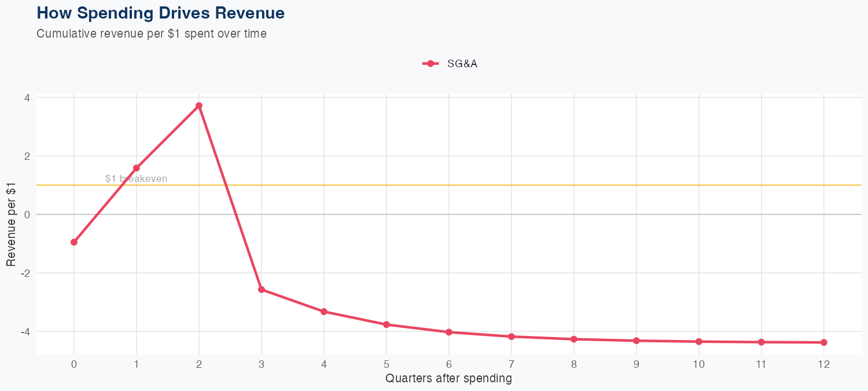
Task: Click the data point at quarter 8
Action: pos(574,339)
